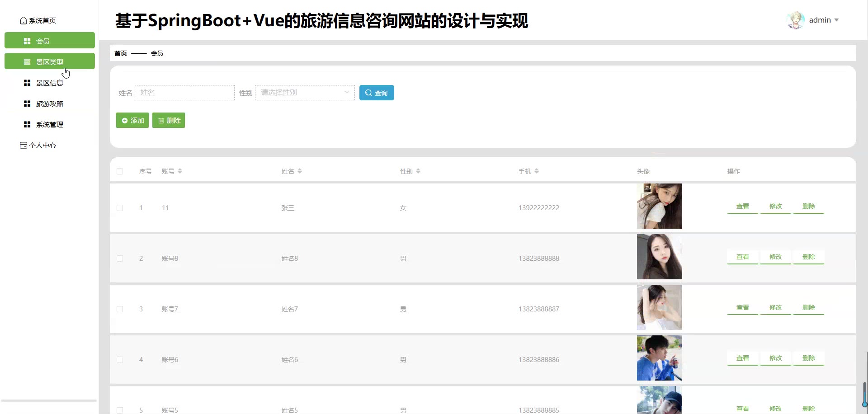Click the avatar thumbnail for 张三
Image resolution: width=868 pixels, height=414 pixels.
660,206
